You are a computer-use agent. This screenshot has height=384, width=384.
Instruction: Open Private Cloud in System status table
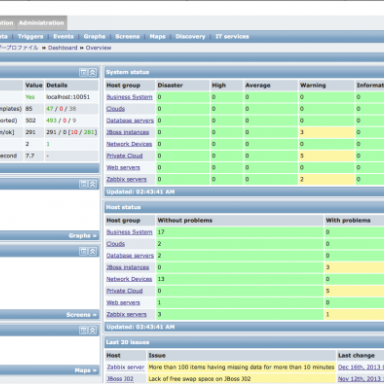click(125, 156)
